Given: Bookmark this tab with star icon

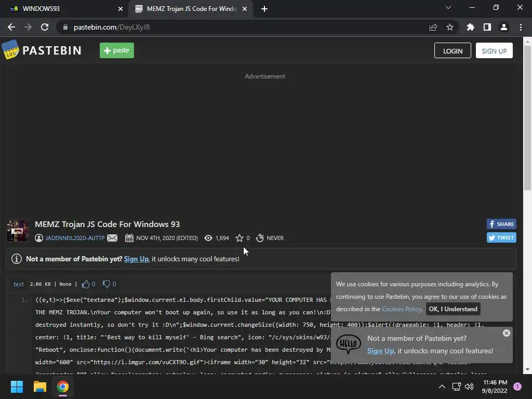Looking at the screenshot, I should tap(450, 27).
